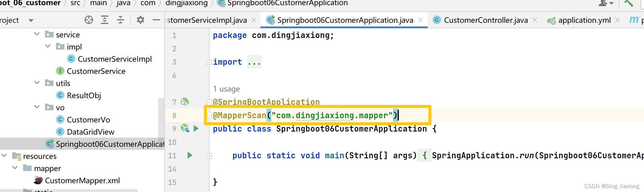Click breadcrumb 'dingjiaxiong'

(x=186, y=3)
